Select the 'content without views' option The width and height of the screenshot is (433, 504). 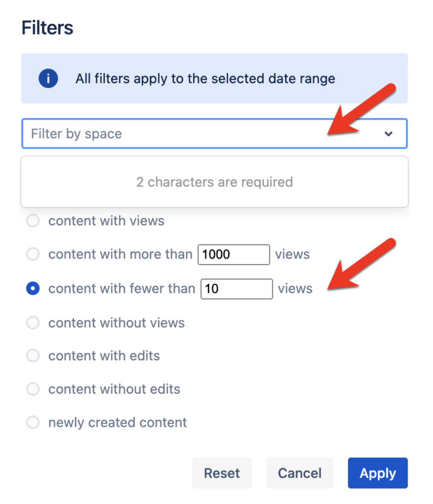[33, 323]
